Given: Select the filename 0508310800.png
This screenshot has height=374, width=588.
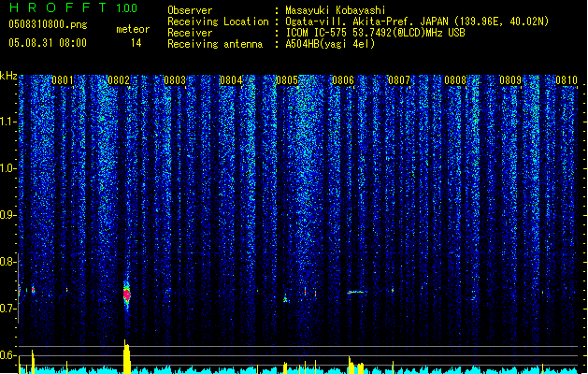Looking at the screenshot, I should click(x=48, y=24).
